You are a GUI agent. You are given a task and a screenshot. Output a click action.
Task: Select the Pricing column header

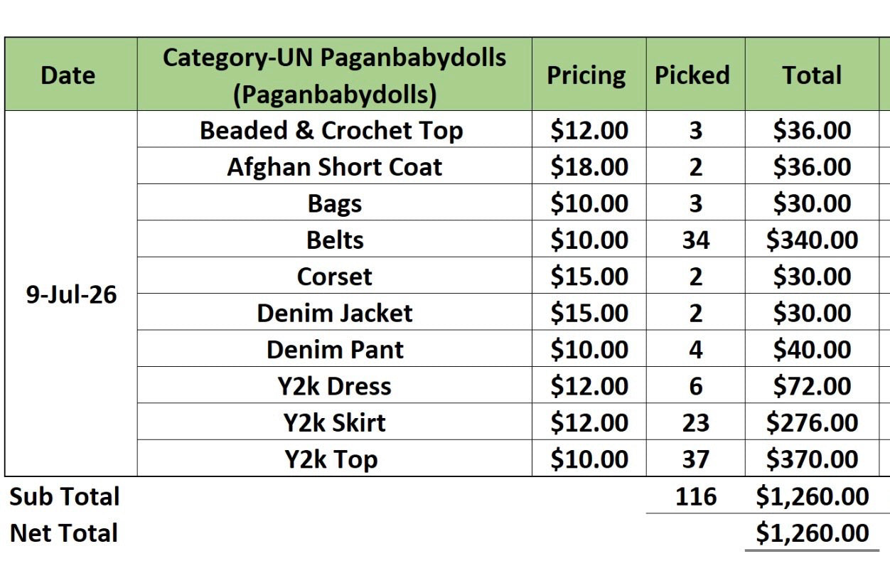tap(589, 75)
